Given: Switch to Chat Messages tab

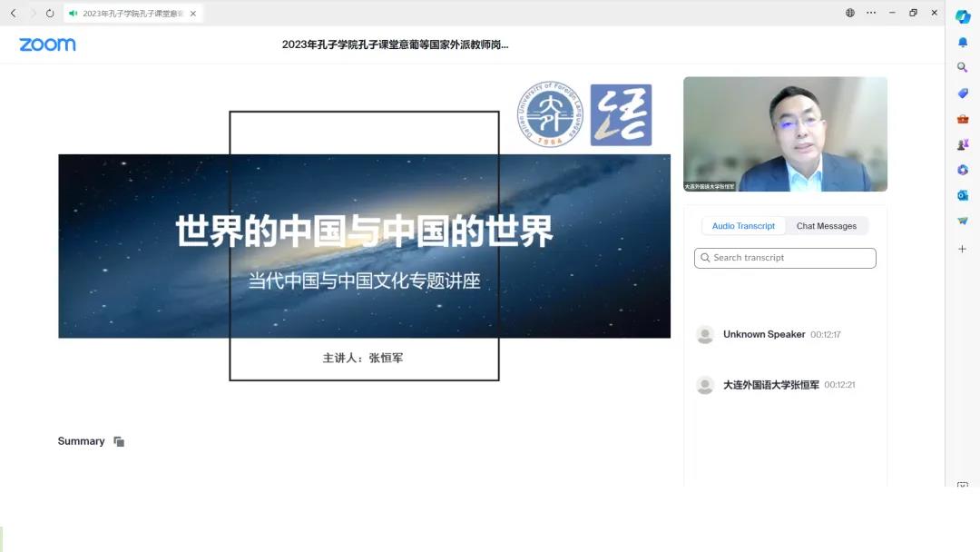Looking at the screenshot, I should [x=827, y=226].
